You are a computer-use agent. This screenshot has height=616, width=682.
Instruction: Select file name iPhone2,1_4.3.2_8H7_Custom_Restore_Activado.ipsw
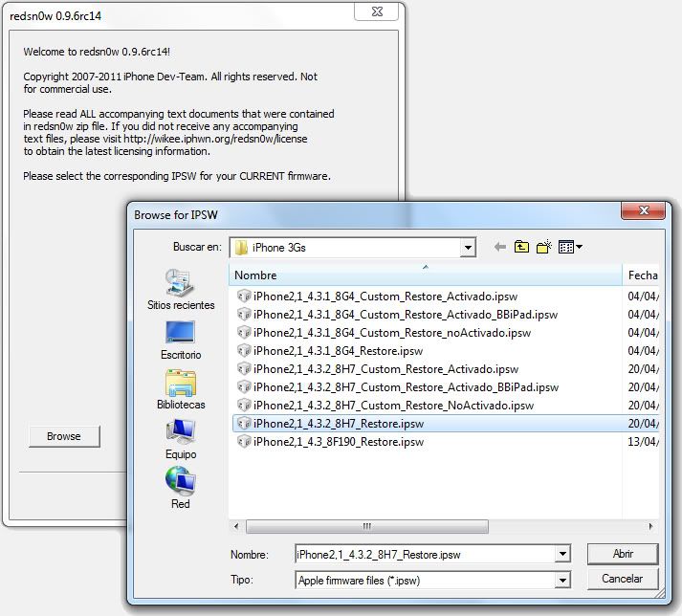[x=385, y=369]
